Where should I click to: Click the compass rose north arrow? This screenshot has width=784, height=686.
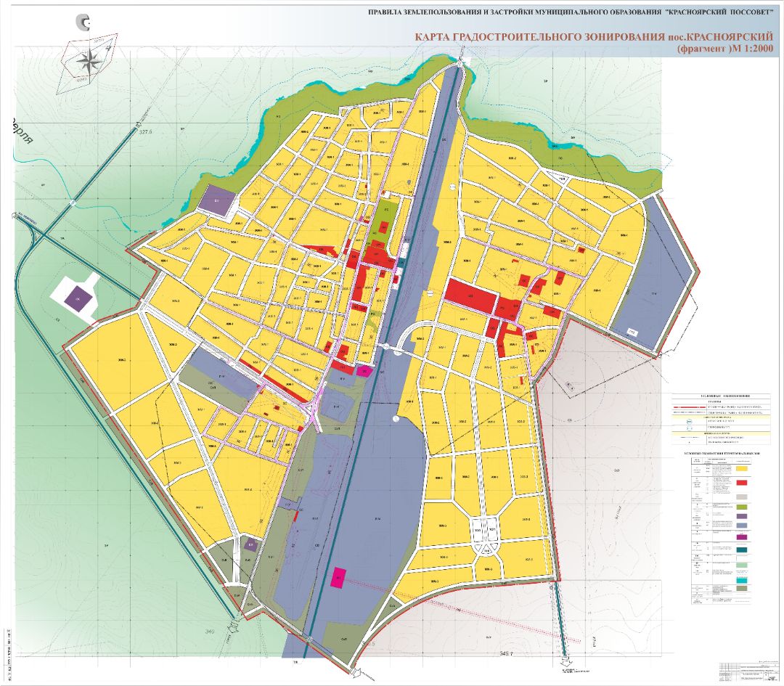click(88, 61)
